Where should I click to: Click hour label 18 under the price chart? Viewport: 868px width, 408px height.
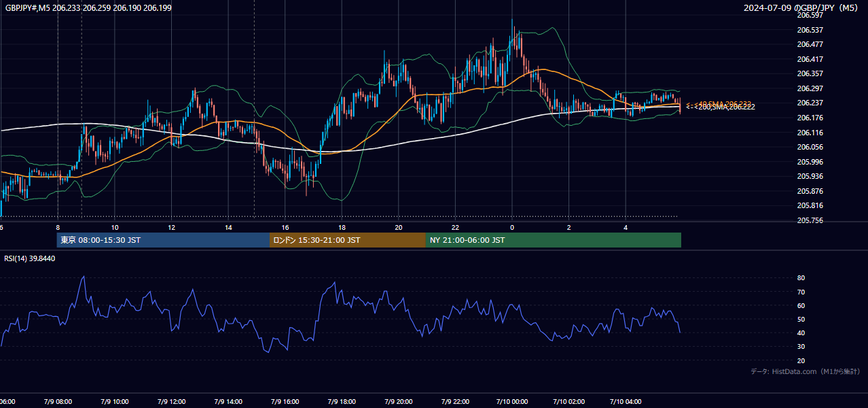pyautogui.click(x=342, y=227)
